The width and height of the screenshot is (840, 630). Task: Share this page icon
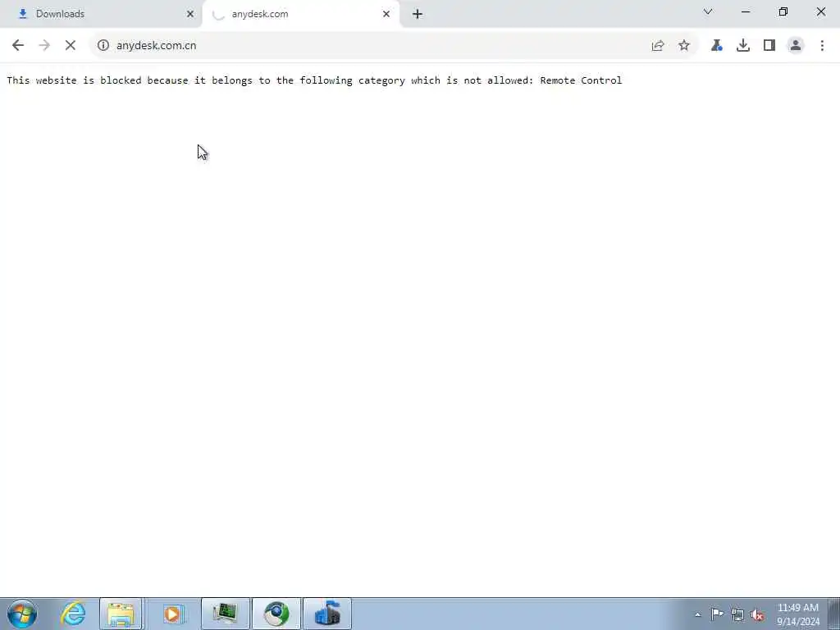coord(657,46)
